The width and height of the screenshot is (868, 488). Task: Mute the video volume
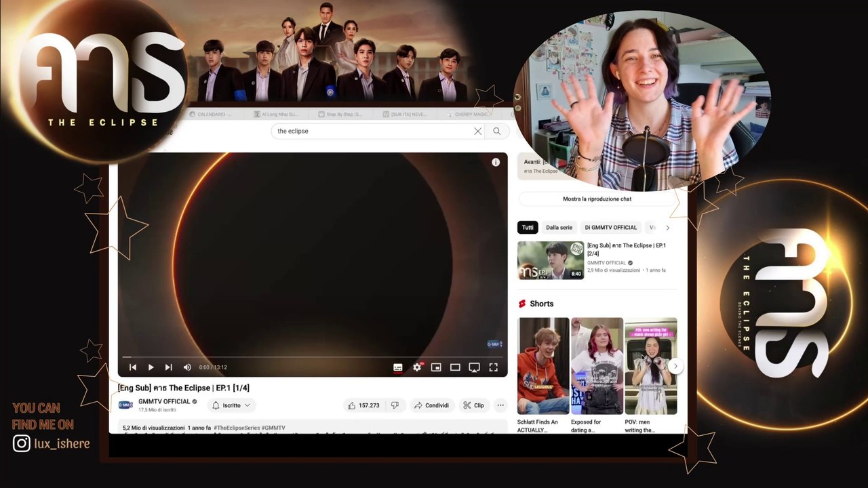tap(187, 367)
